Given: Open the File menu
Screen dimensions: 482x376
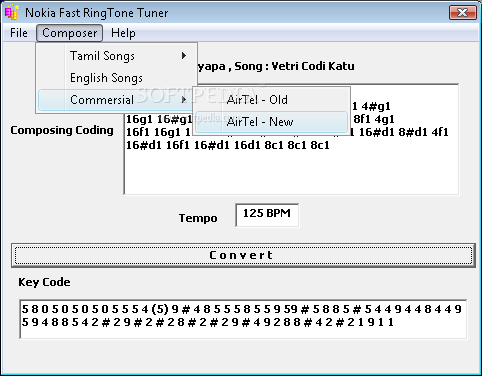Looking at the screenshot, I should [x=19, y=33].
